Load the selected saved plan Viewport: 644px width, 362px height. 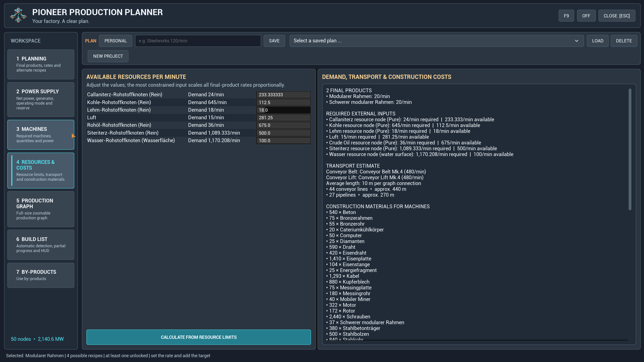pyautogui.click(x=597, y=41)
